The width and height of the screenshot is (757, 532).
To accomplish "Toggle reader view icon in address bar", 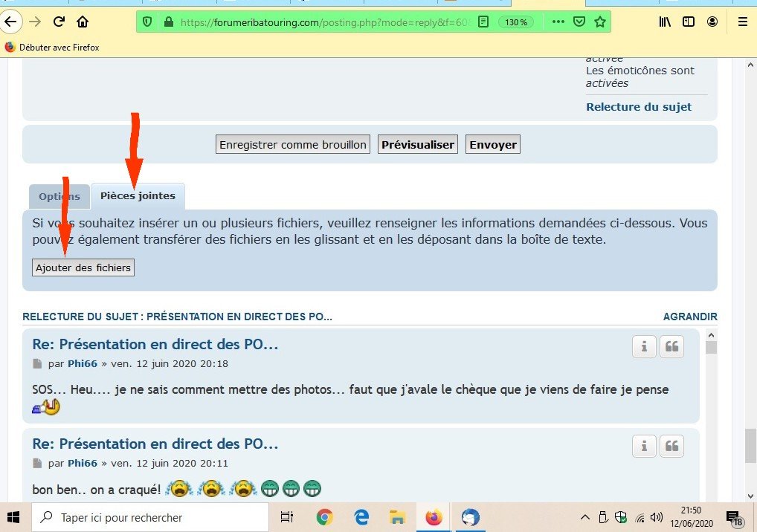I will pyautogui.click(x=483, y=22).
